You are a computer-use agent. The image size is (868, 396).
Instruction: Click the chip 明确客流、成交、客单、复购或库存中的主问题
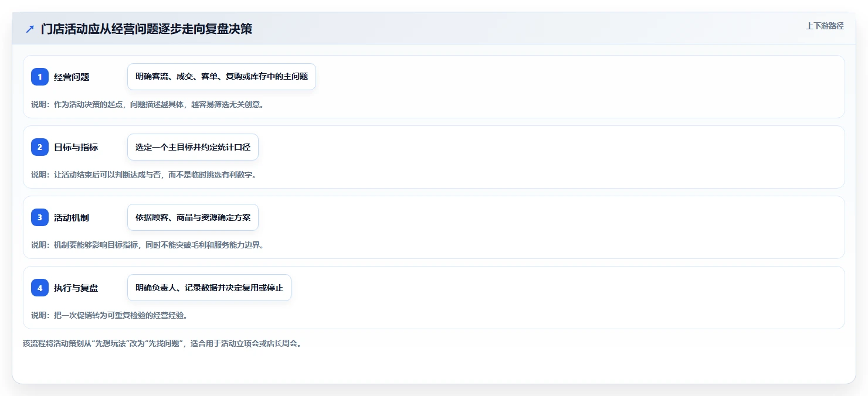click(x=222, y=77)
